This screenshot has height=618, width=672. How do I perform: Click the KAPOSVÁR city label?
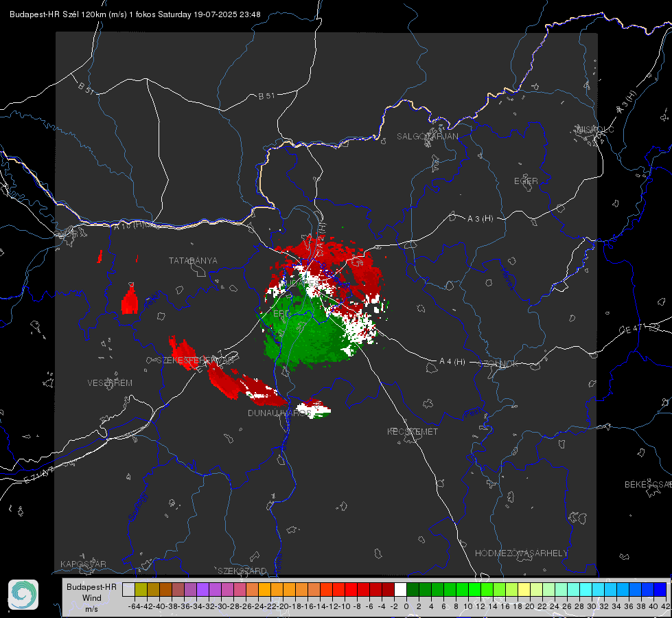tap(83, 564)
